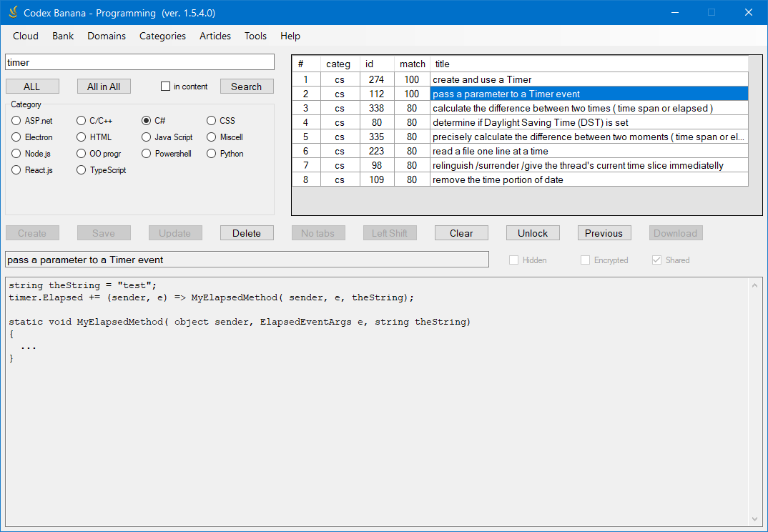Image resolution: width=768 pixels, height=532 pixels.
Task: Open the Tools menu
Action: (255, 36)
